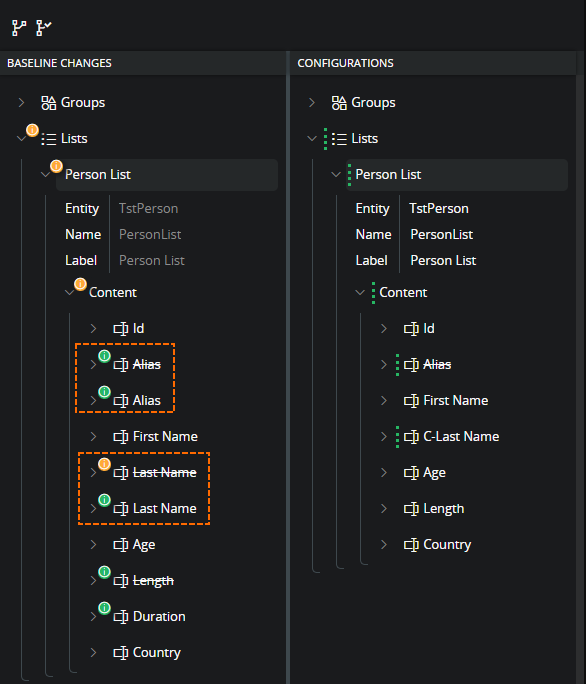
Task: Click orange info badge on struck Last Name
Action: point(104,464)
